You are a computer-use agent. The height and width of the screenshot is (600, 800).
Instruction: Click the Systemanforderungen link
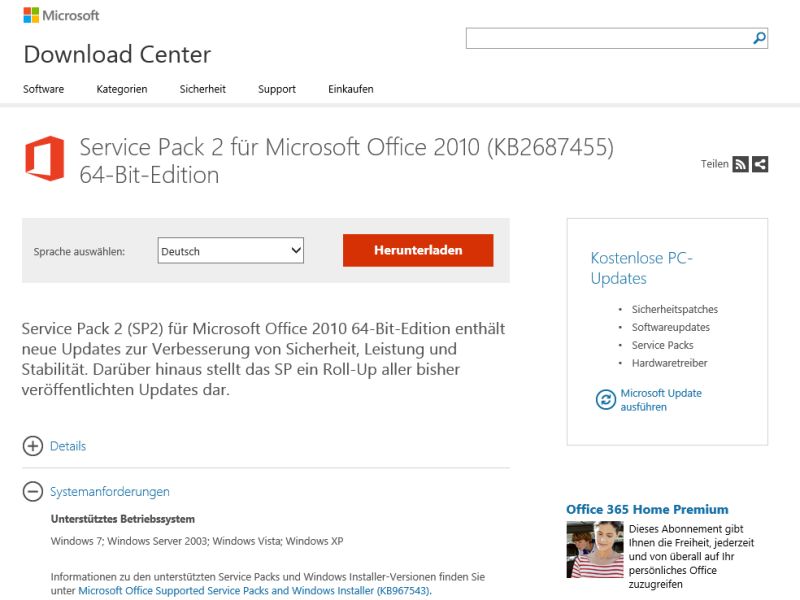[110, 491]
